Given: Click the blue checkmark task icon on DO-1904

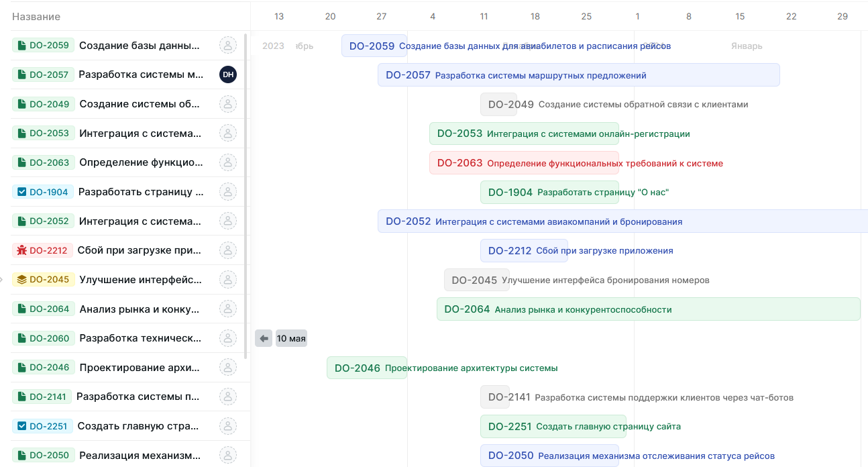Looking at the screenshot, I should click(21, 192).
